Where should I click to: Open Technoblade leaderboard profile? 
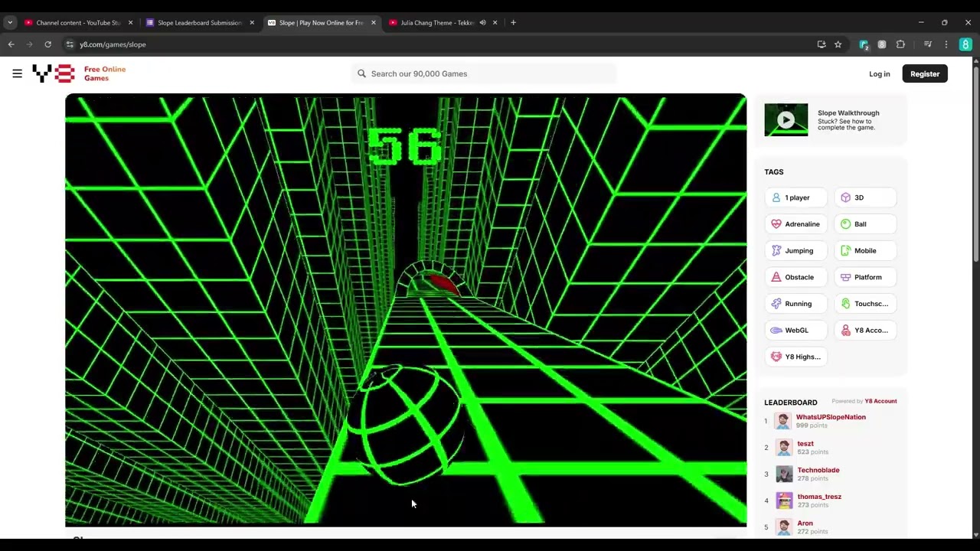click(818, 470)
